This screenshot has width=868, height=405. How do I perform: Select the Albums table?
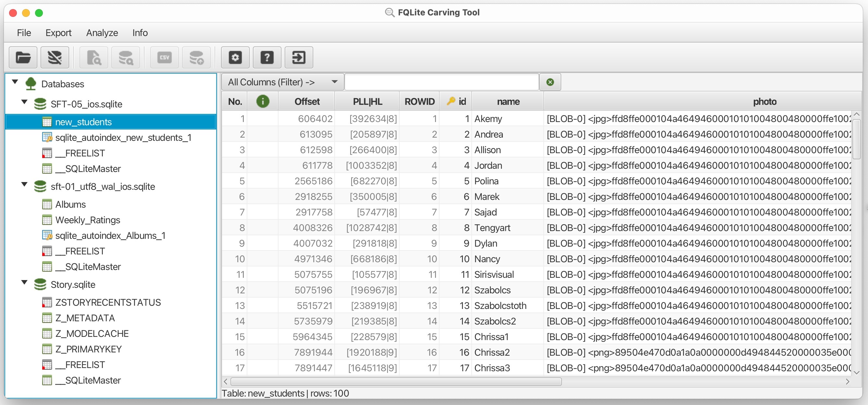click(70, 204)
